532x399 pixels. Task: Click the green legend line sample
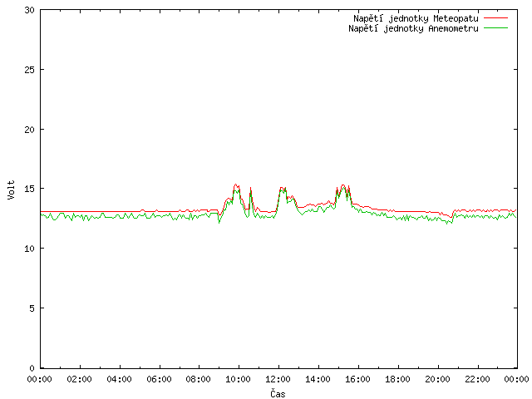click(x=495, y=27)
